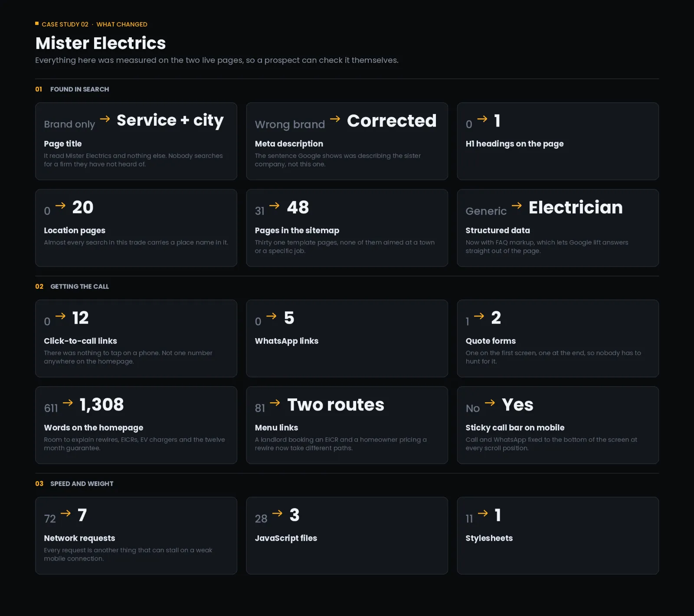Click the "7" network requests value
The image size is (694, 616).
[82, 515]
